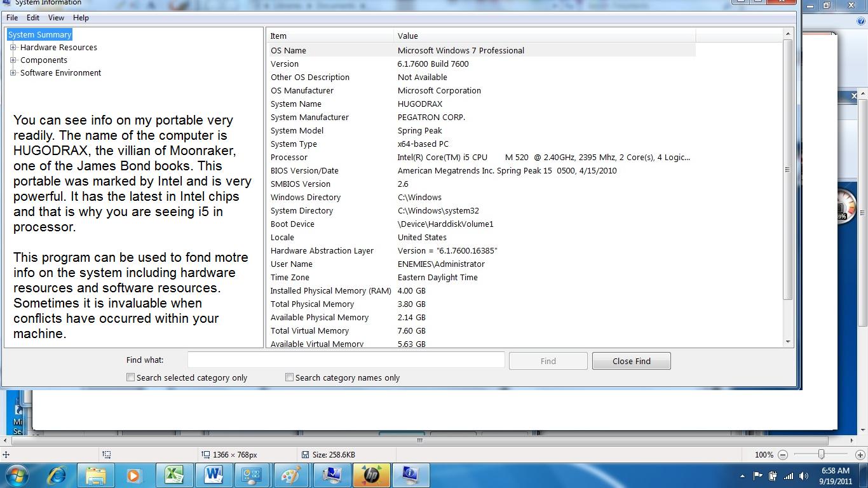Switch to Word in the taskbar

click(214, 475)
